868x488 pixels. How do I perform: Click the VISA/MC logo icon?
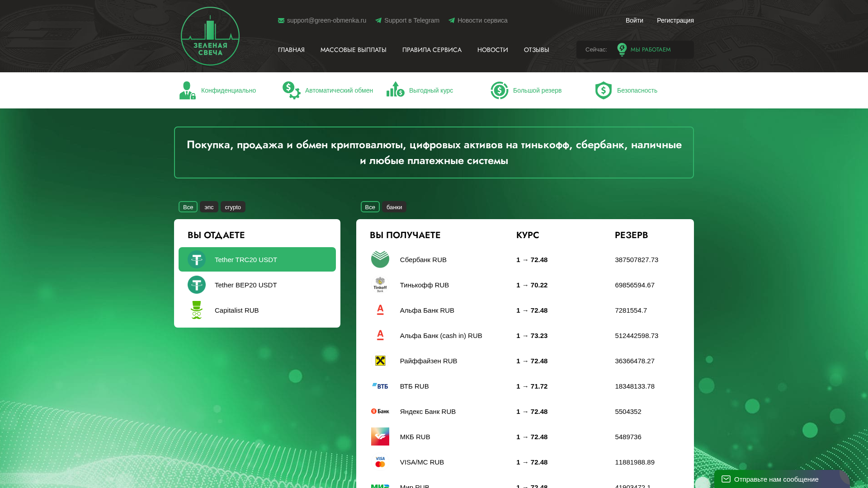[x=380, y=462]
